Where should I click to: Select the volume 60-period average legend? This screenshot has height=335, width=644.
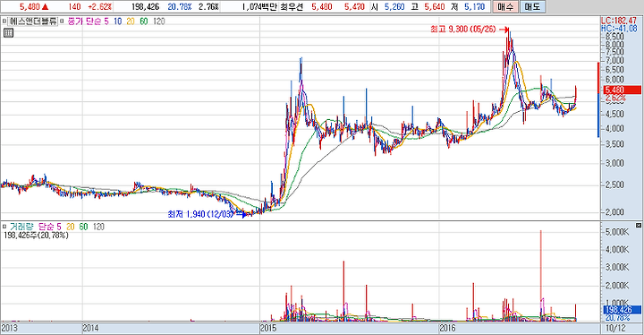coord(83,227)
